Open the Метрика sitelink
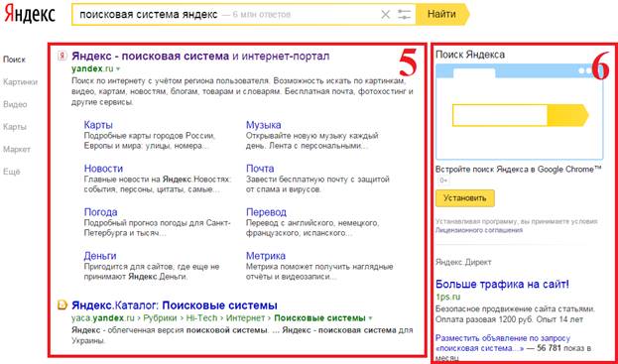 (x=266, y=256)
